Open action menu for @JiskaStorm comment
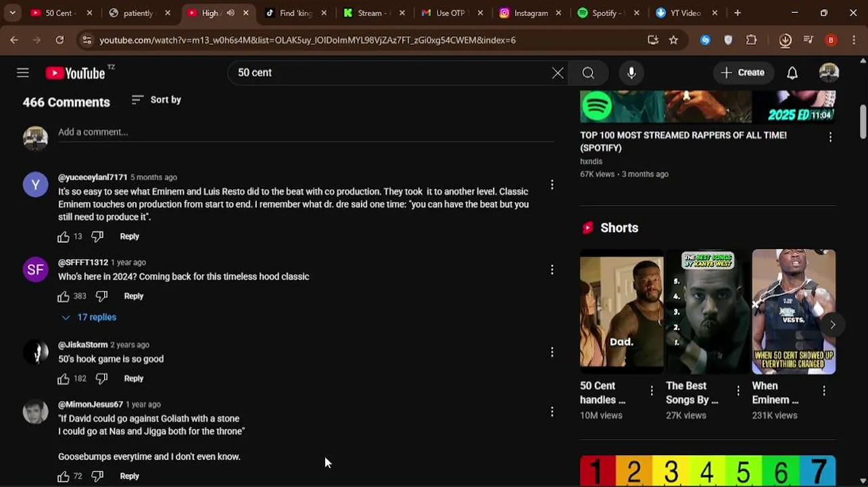The width and height of the screenshot is (868, 487). coord(552,352)
